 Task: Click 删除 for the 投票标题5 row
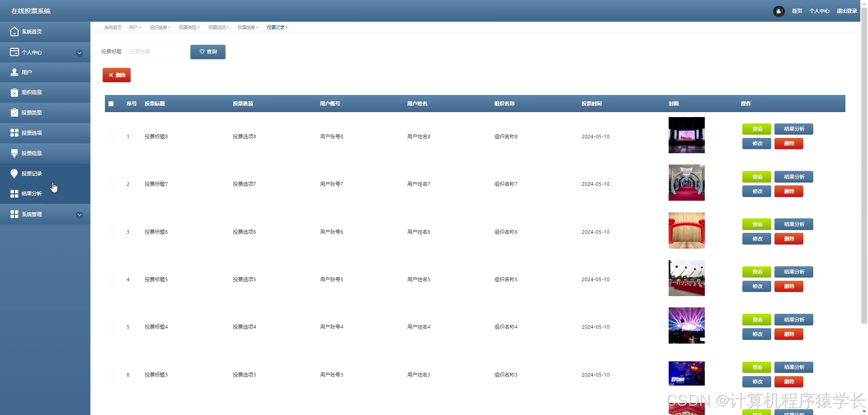(x=789, y=286)
